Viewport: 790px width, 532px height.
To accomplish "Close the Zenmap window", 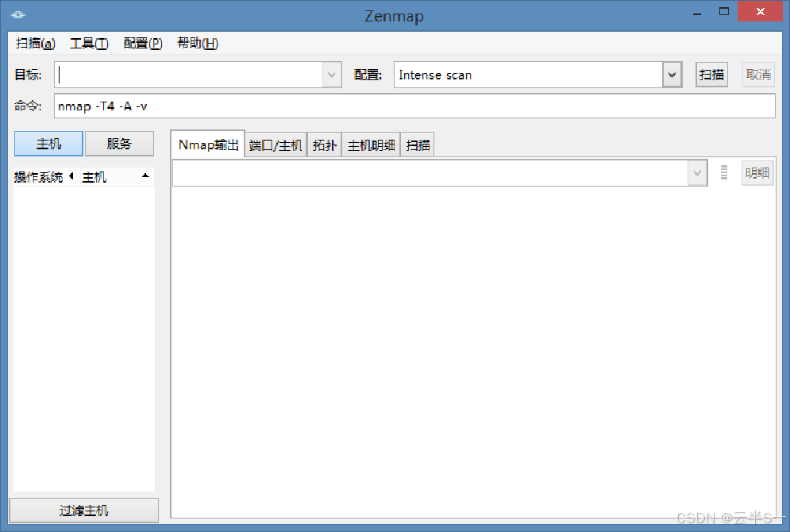I will (761, 11).
